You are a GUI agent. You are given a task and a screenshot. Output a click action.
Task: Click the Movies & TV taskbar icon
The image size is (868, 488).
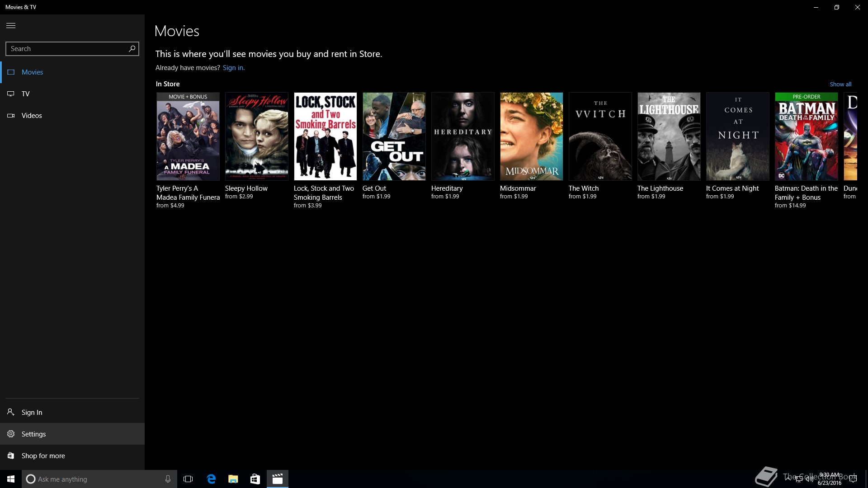pos(278,479)
